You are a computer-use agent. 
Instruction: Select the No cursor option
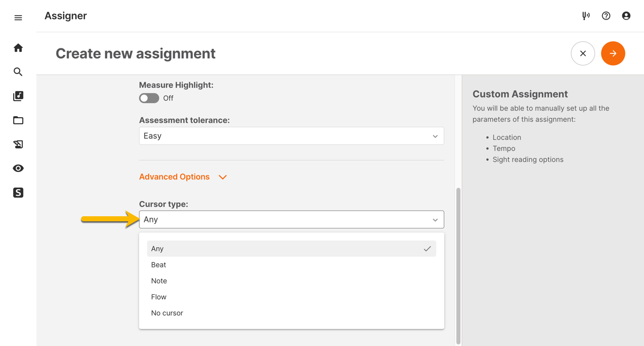pyautogui.click(x=292, y=313)
